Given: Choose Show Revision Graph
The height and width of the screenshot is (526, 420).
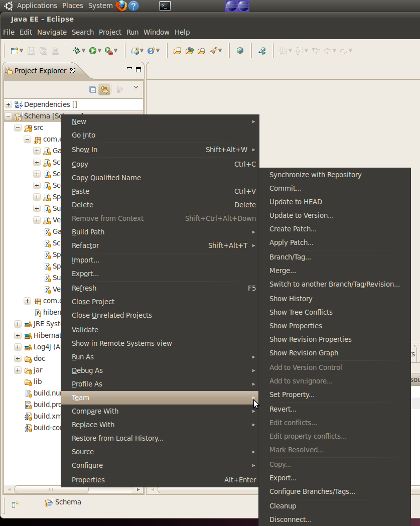Looking at the screenshot, I should [x=335, y=353].
